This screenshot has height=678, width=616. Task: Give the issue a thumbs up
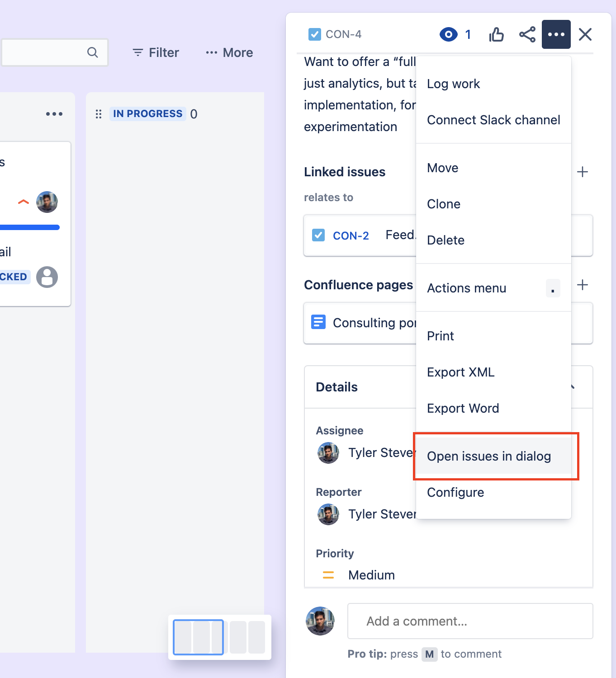click(x=496, y=34)
